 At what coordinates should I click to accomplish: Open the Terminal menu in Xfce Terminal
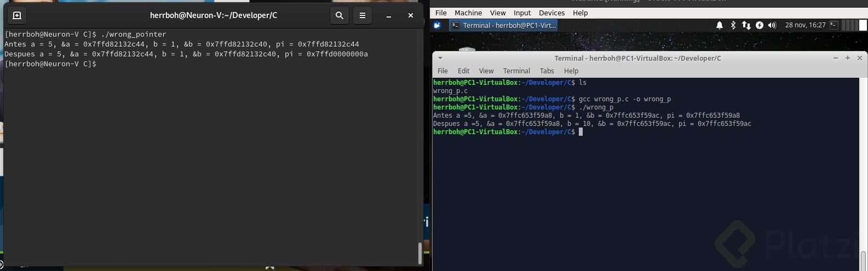(x=516, y=71)
